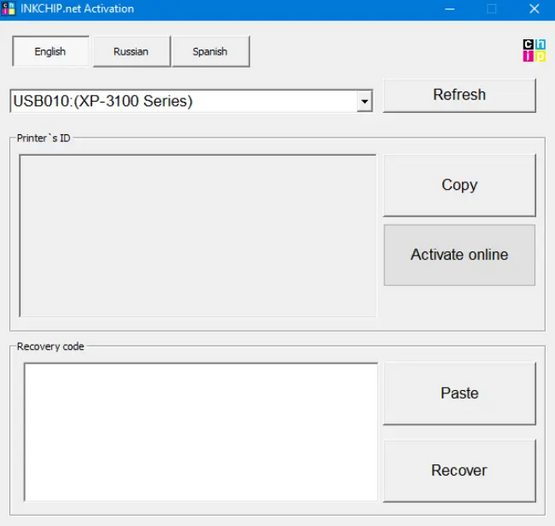
Task: Paste the recovery code
Action: 459,393
